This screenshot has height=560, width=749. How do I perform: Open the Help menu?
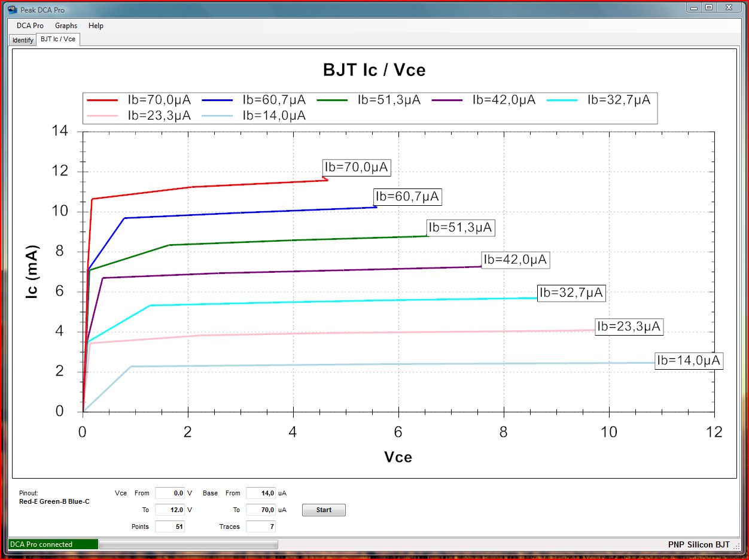tap(96, 26)
